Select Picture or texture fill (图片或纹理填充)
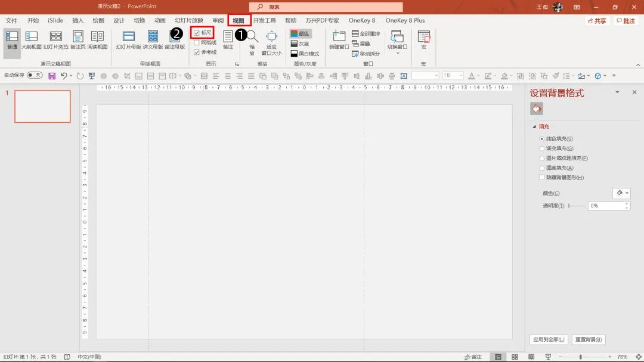Screen dimensions: 644x362 [541, 158]
